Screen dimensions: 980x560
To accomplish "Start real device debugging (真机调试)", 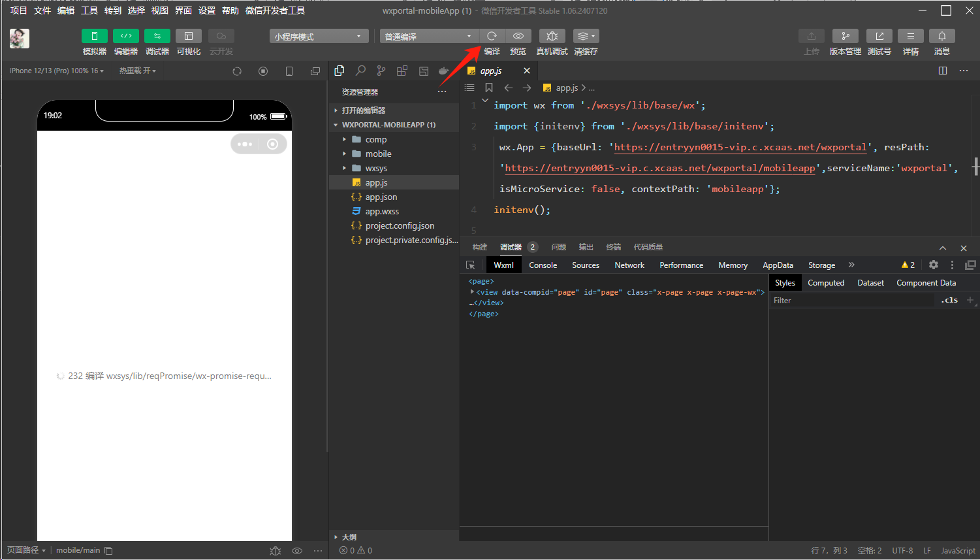I will click(x=552, y=36).
